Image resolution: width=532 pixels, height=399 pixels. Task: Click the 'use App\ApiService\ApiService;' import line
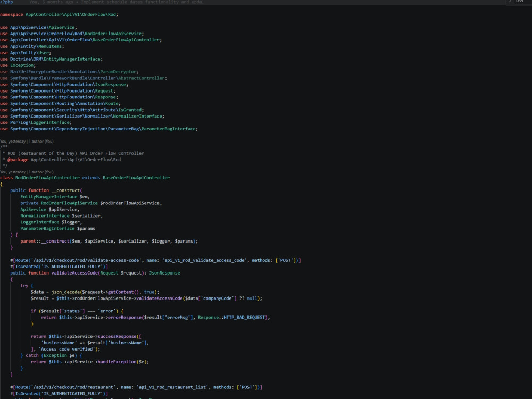click(38, 27)
